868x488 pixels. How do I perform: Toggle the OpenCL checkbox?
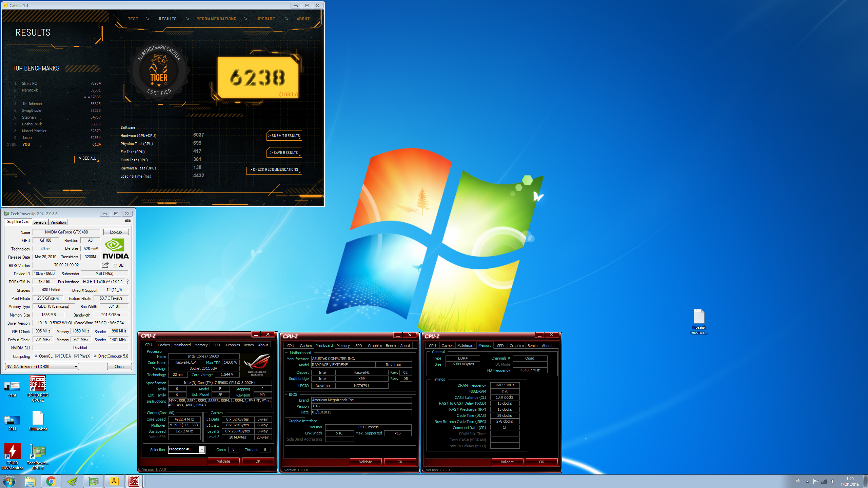[36, 356]
